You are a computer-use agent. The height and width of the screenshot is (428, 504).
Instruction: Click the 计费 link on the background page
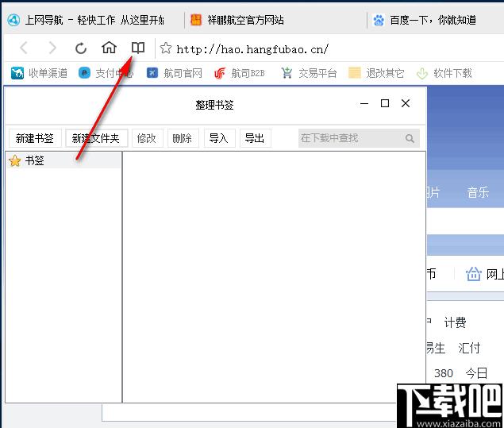(455, 322)
